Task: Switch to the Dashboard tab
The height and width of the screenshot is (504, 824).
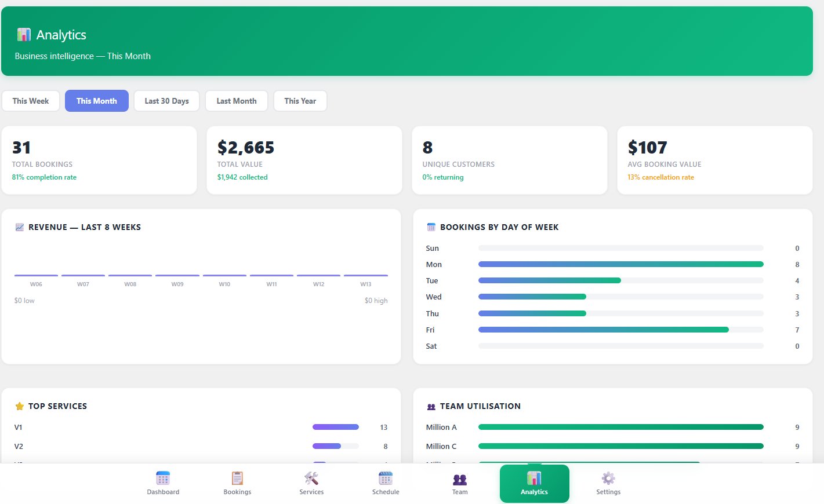Action: tap(163, 477)
